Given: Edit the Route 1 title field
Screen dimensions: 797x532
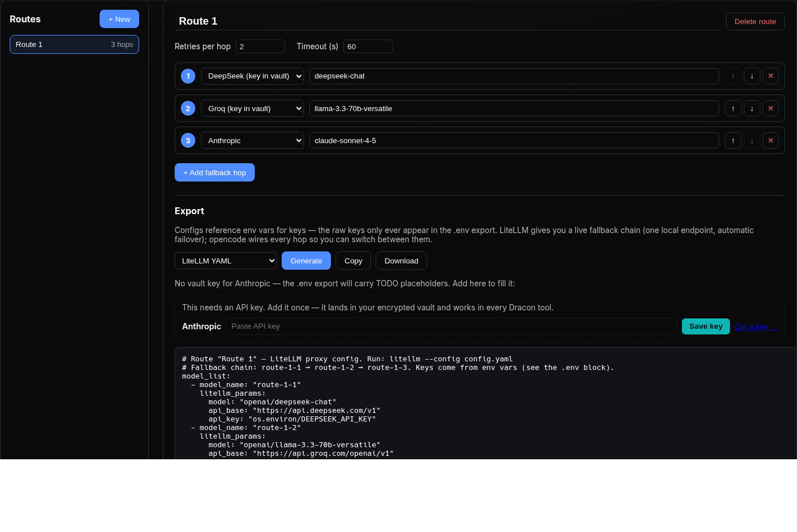Looking at the screenshot, I should (447, 21).
